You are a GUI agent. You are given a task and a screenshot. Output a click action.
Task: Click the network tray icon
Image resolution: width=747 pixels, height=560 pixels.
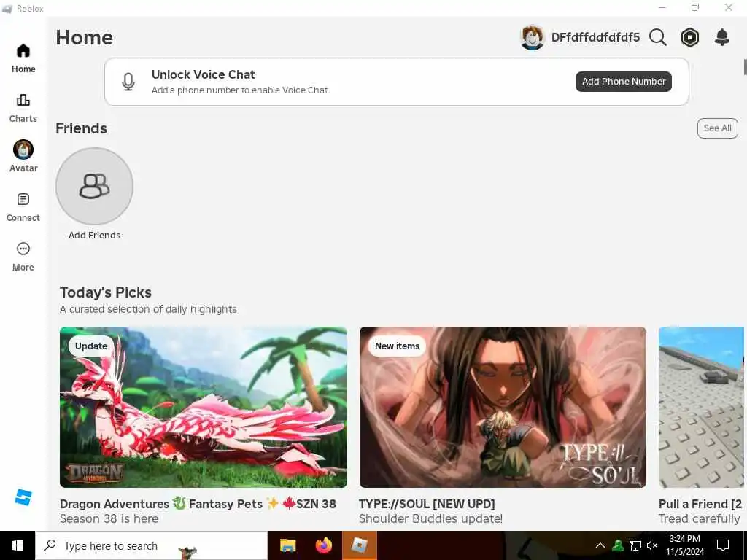[635, 545]
